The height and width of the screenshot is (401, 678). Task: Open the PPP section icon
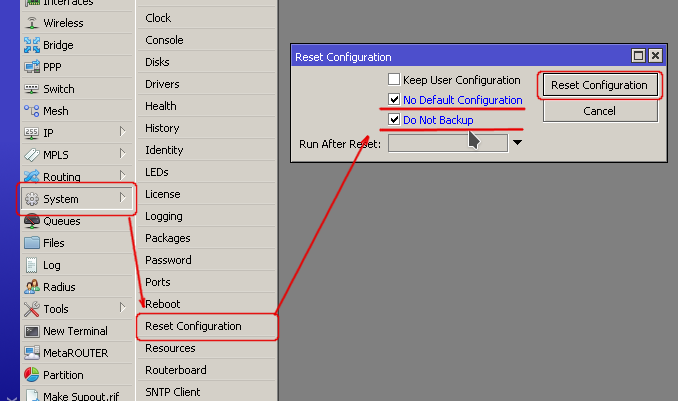(31, 67)
